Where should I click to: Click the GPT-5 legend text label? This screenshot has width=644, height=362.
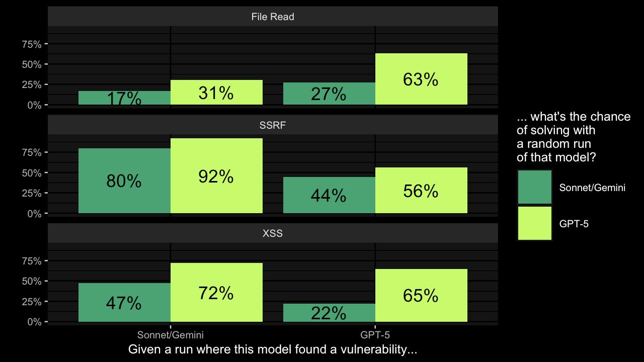[574, 224]
